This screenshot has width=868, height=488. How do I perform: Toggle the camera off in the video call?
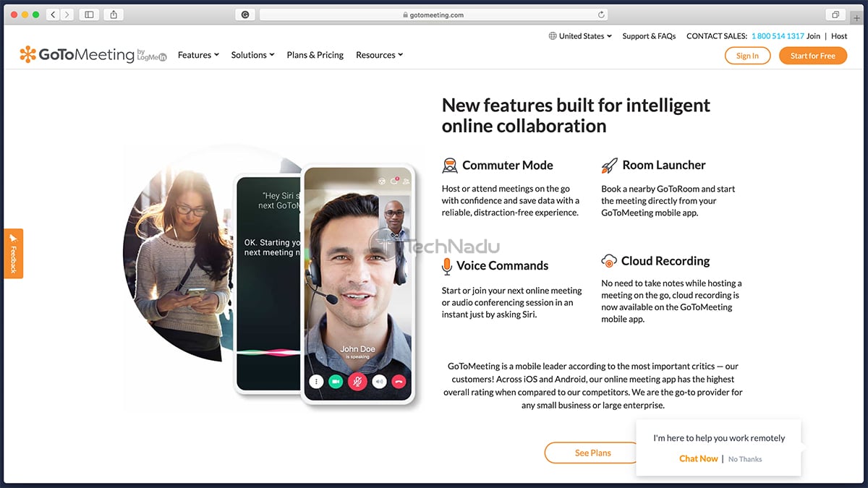point(335,381)
